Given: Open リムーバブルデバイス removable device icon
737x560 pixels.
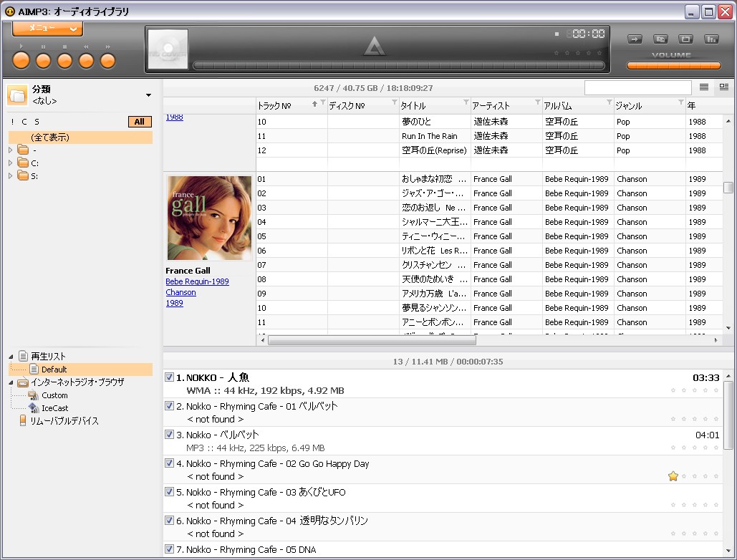Looking at the screenshot, I should (23, 420).
